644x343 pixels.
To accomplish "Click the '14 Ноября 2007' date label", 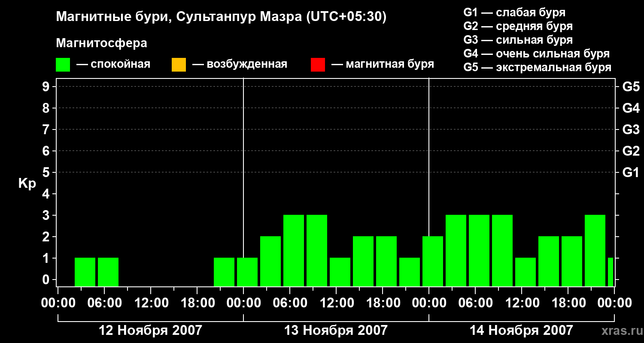I will click(x=521, y=330).
